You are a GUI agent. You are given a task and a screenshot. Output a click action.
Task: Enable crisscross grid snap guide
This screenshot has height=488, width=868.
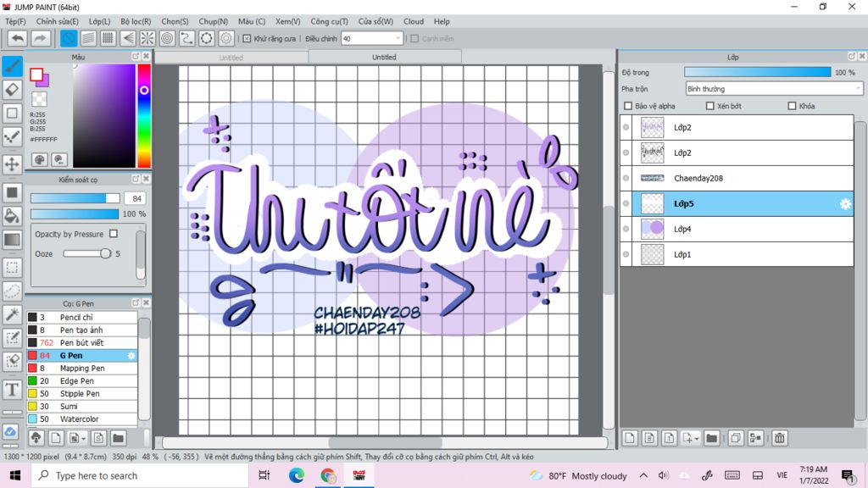pyautogui.click(x=108, y=38)
